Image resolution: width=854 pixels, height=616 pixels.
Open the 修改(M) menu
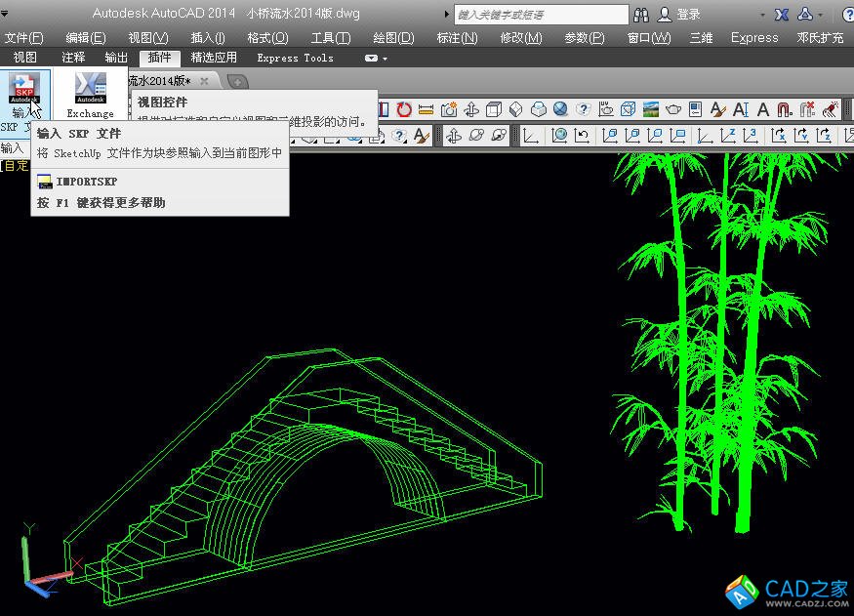pos(520,38)
